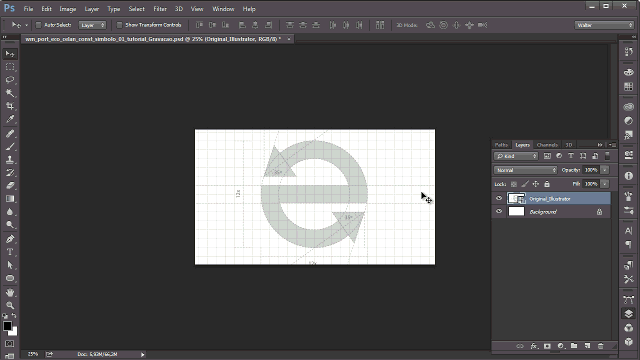Open the layer filter Kind dropdown
The image size is (640, 360).
click(516, 156)
